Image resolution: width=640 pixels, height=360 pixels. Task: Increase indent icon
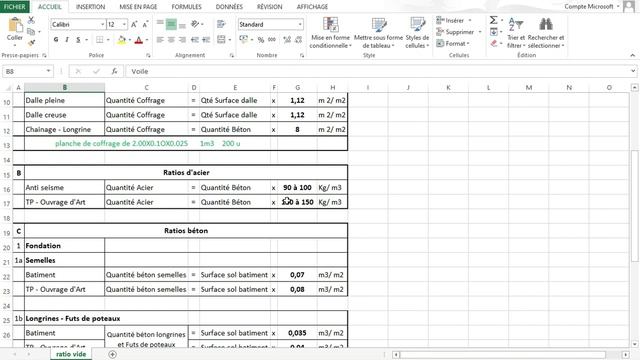click(x=206, y=40)
